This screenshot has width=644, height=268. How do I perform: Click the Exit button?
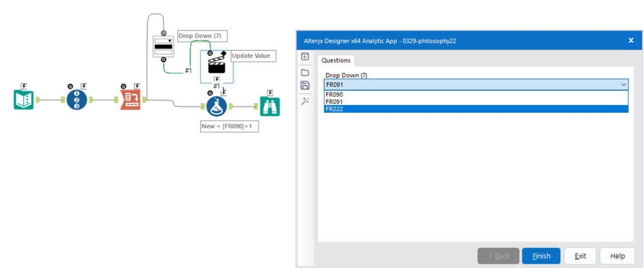580,256
